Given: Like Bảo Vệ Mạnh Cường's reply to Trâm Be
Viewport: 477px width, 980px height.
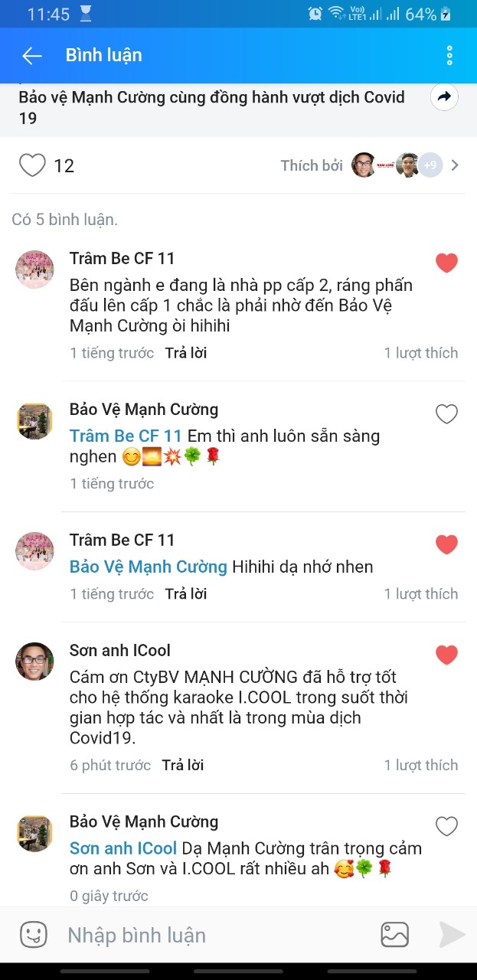Looking at the screenshot, I should coord(446,414).
